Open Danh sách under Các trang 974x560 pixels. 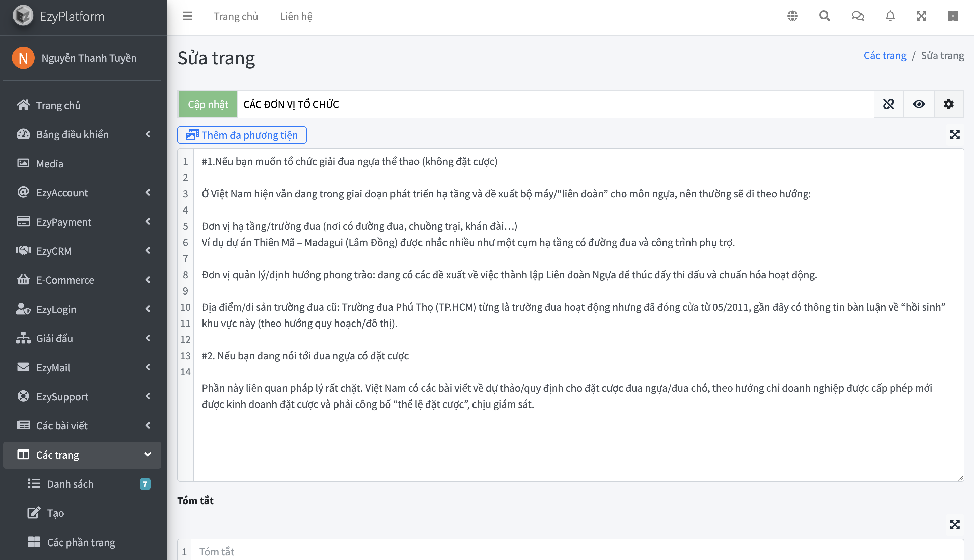pyautogui.click(x=70, y=484)
